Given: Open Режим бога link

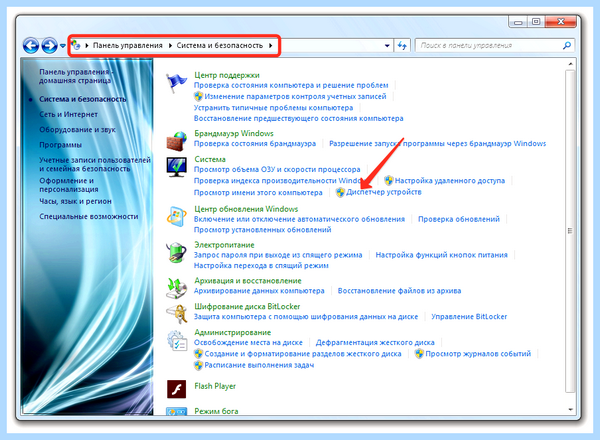Looking at the screenshot, I should (x=216, y=411).
